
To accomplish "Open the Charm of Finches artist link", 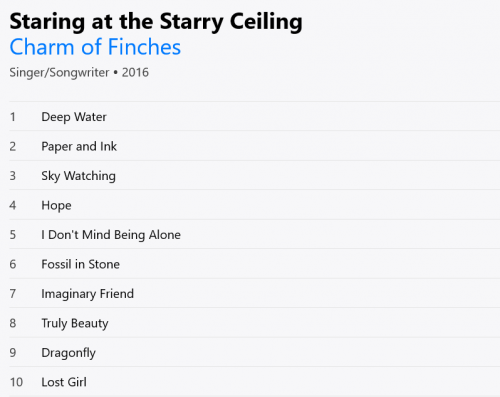I will [x=95, y=47].
